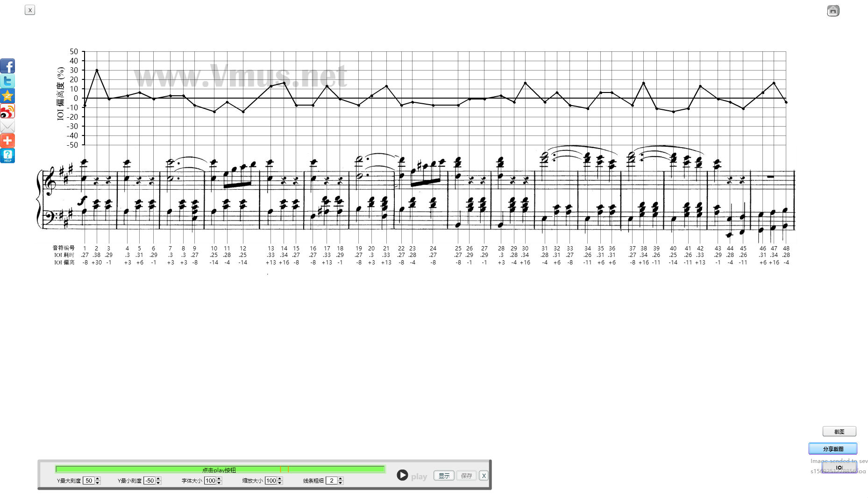The image size is (868, 498).
Task: Click the 线条粗细 line thickness field
Action: [x=331, y=481]
